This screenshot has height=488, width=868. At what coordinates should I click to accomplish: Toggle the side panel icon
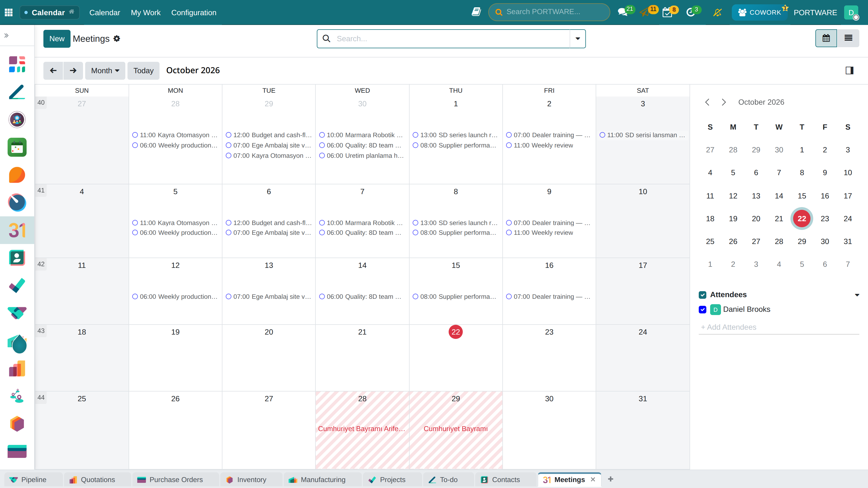[x=849, y=70]
